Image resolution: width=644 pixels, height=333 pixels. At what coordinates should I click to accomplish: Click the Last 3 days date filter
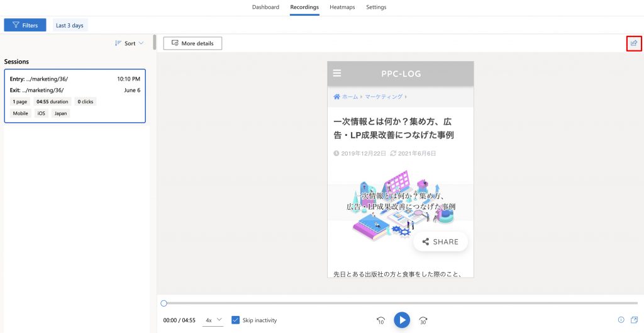coord(70,25)
